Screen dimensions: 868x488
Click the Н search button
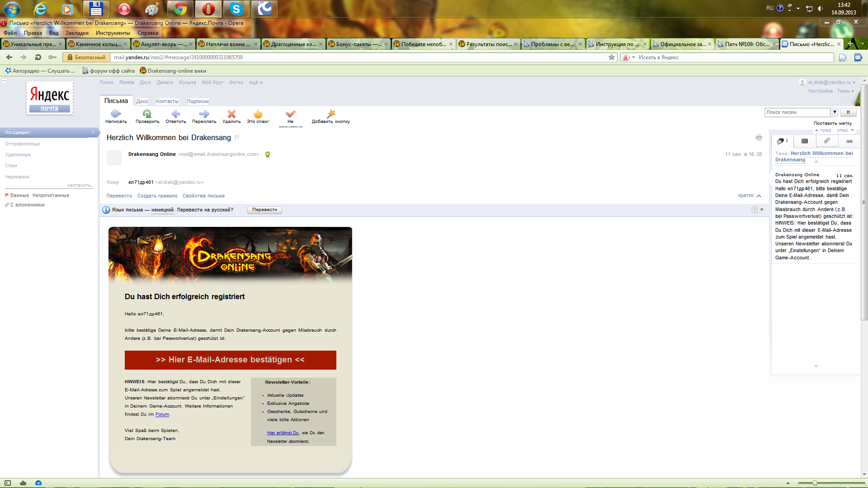(848, 112)
